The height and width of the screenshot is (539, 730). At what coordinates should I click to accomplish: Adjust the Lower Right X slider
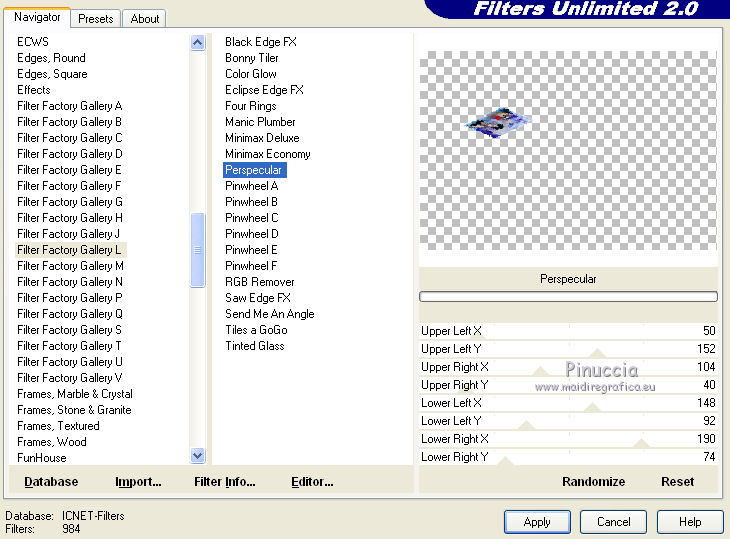click(568, 439)
